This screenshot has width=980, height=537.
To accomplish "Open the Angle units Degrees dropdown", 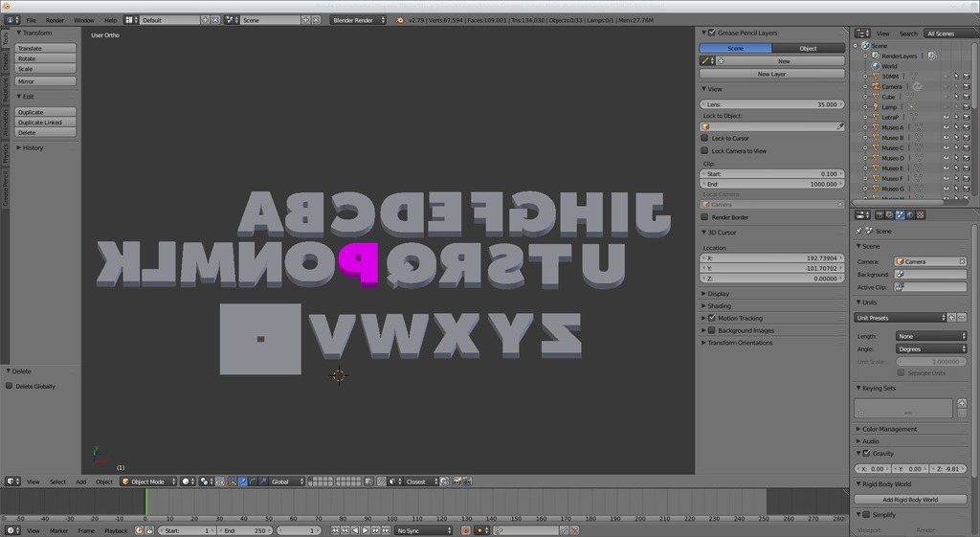I will [930, 349].
